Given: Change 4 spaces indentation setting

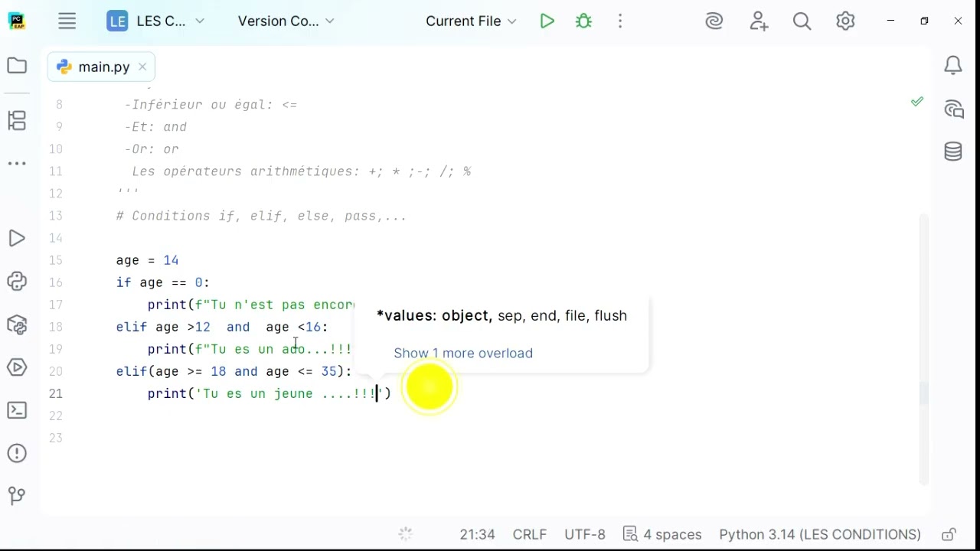Looking at the screenshot, I should (663, 534).
